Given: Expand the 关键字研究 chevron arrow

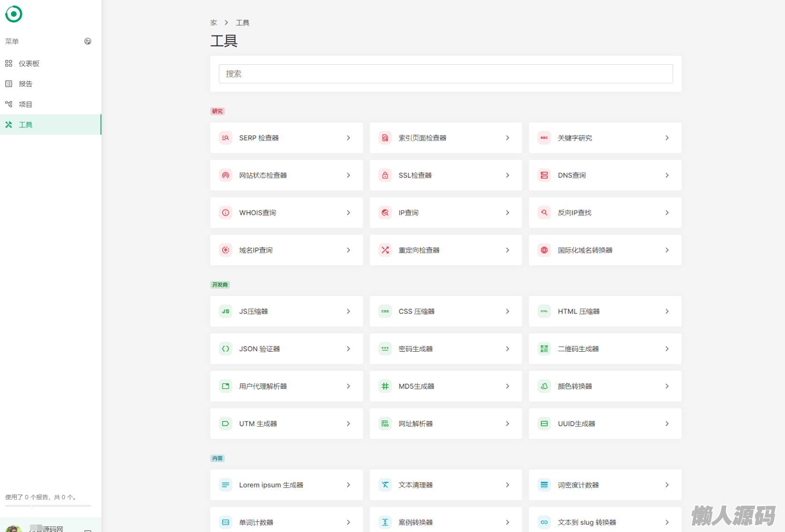Looking at the screenshot, I should point(667,138).
